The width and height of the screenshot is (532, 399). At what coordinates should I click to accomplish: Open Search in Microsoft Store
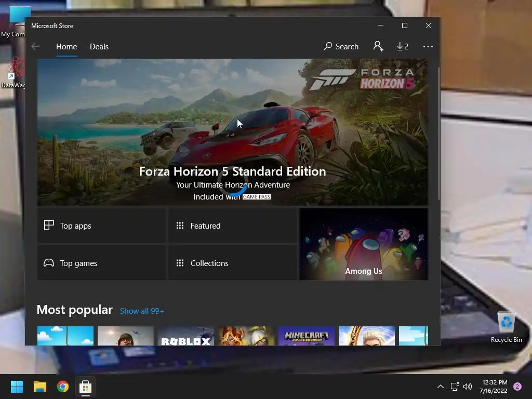341,46
